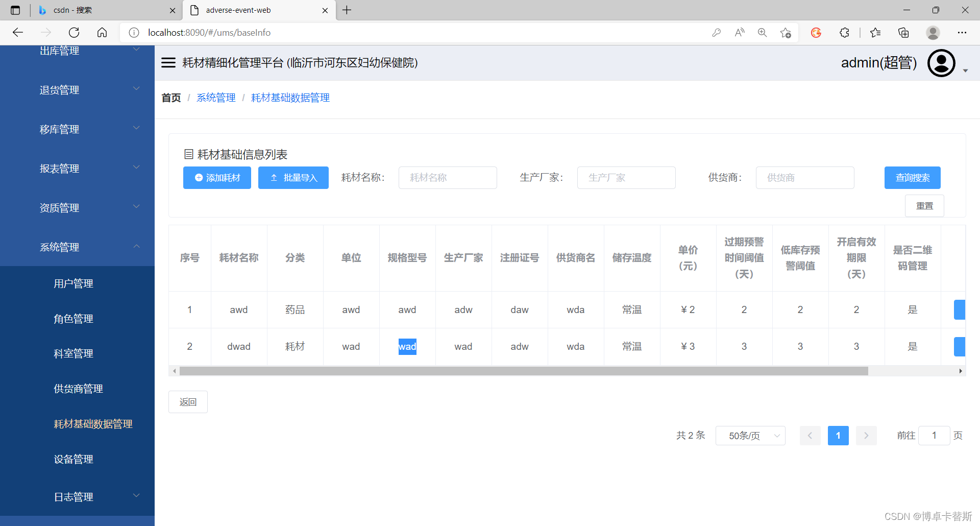Screen dimensions: 980x526
Task: Click the previous page arrow in pagination
Action: coord(810,436)
